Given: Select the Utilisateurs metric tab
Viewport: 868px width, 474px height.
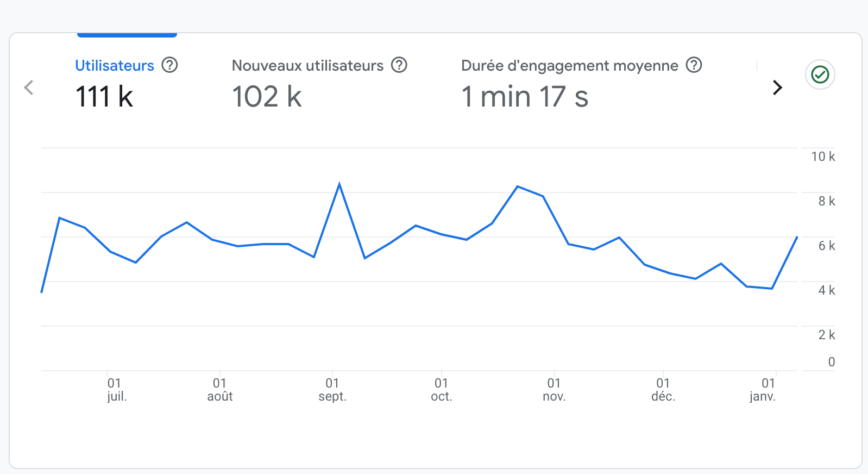Looking at the screenshot, I should [x=115, y=66].
